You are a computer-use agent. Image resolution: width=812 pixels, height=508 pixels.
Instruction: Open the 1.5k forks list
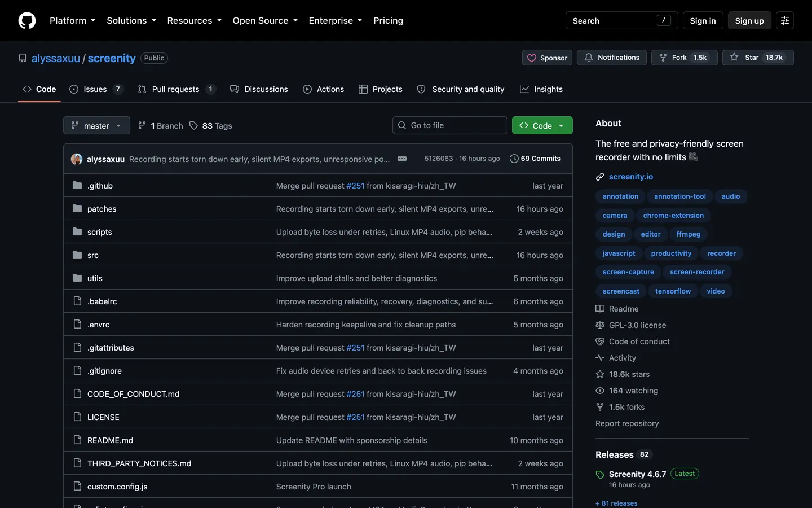tap(620, 407)
